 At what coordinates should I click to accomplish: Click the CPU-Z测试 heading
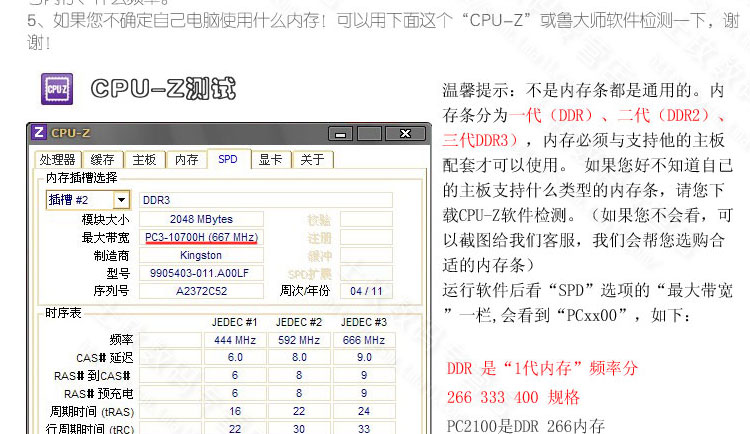163,89
